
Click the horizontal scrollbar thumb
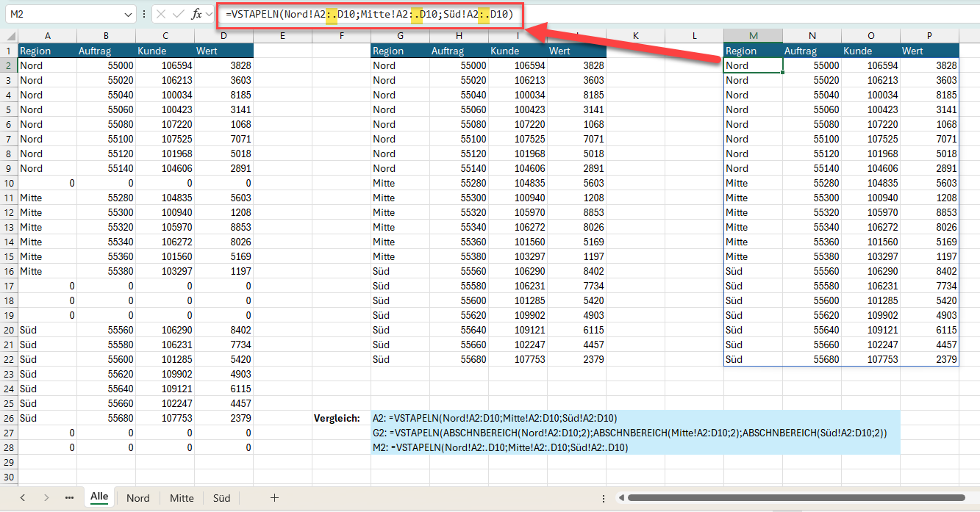[x=794, y=498]
